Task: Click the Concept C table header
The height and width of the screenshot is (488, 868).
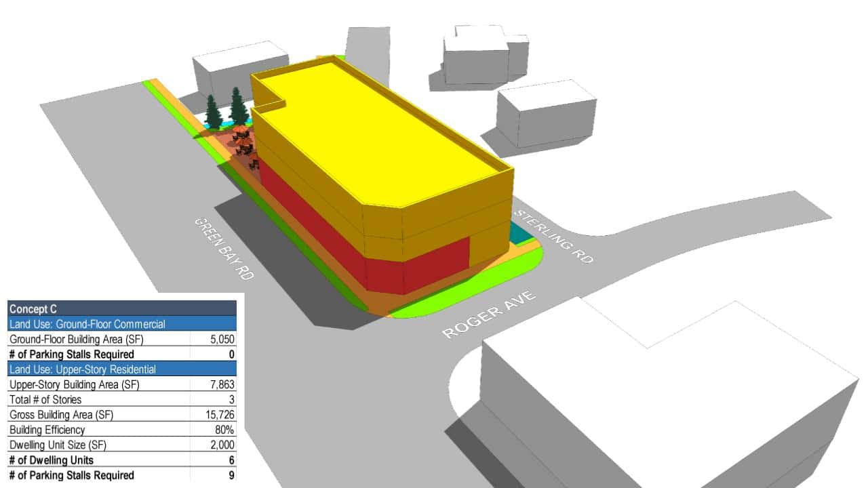Action: (x=122, y=309)
